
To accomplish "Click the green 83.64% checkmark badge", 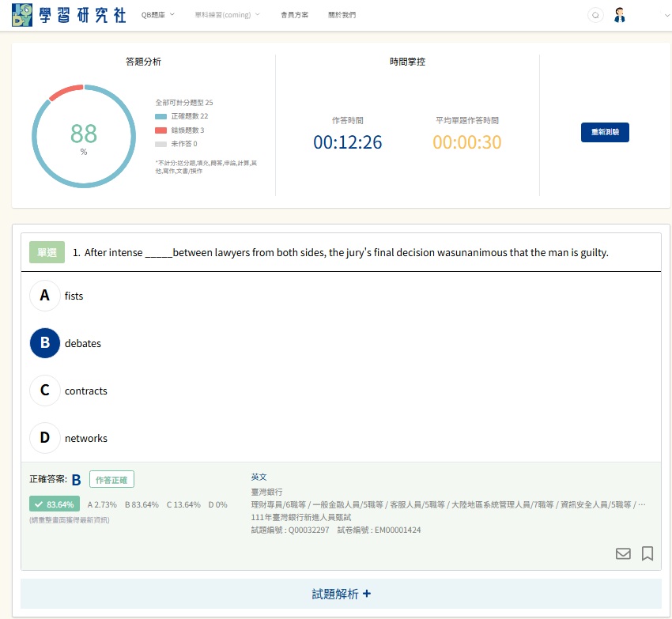I will click(55, 504).
